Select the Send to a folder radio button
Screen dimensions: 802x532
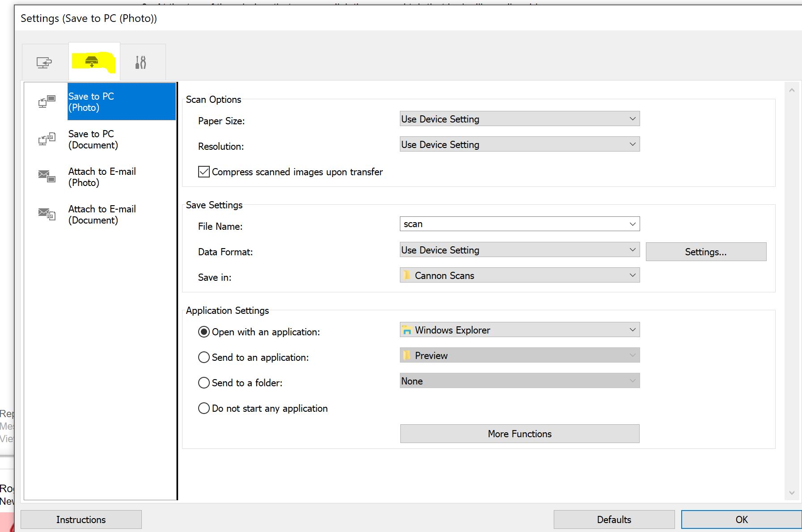point(204,383)
